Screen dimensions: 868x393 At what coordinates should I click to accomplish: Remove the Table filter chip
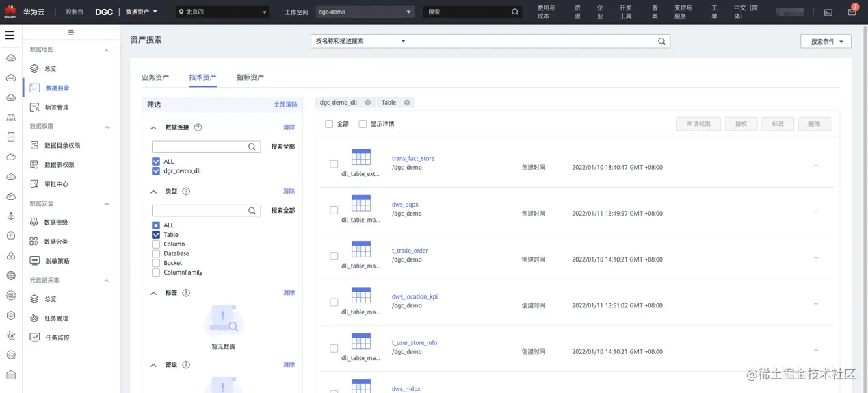[407, 103]
